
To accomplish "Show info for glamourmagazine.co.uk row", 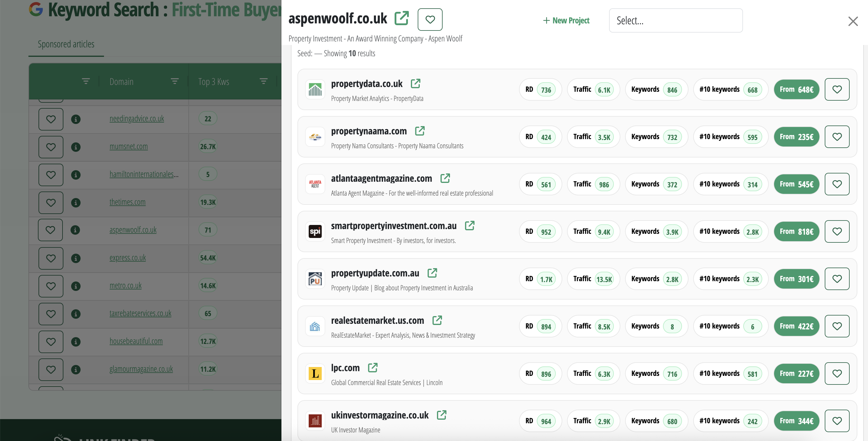I will [76, 370].
